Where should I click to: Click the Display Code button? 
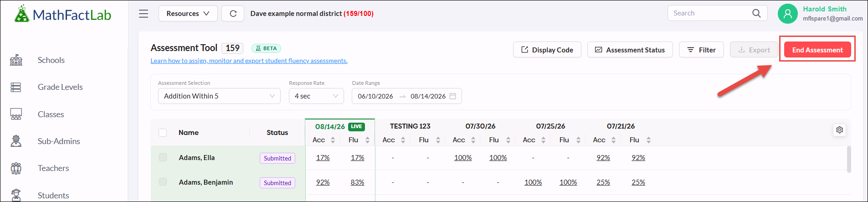pos(547,50)
